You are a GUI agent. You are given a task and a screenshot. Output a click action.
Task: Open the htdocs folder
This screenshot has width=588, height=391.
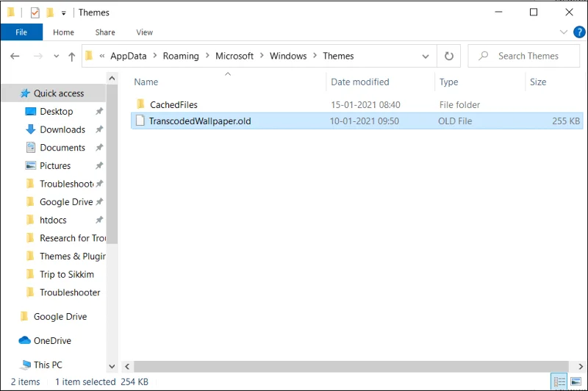point(53,220)
